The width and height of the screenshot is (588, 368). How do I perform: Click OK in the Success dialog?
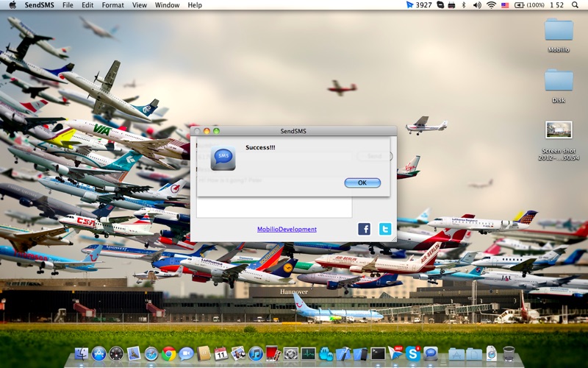(362, 183)
